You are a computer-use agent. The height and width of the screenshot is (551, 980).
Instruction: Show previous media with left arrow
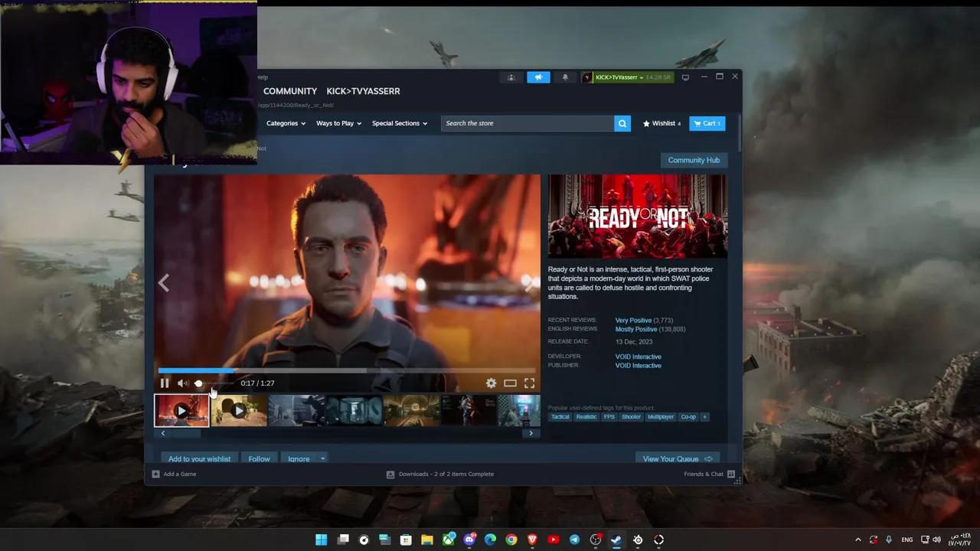click(x=163, y=283)
